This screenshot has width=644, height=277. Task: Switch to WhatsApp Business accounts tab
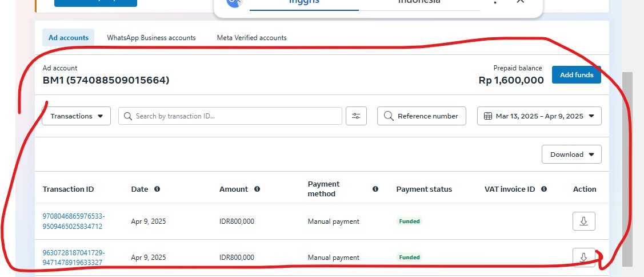pos(151,38)
